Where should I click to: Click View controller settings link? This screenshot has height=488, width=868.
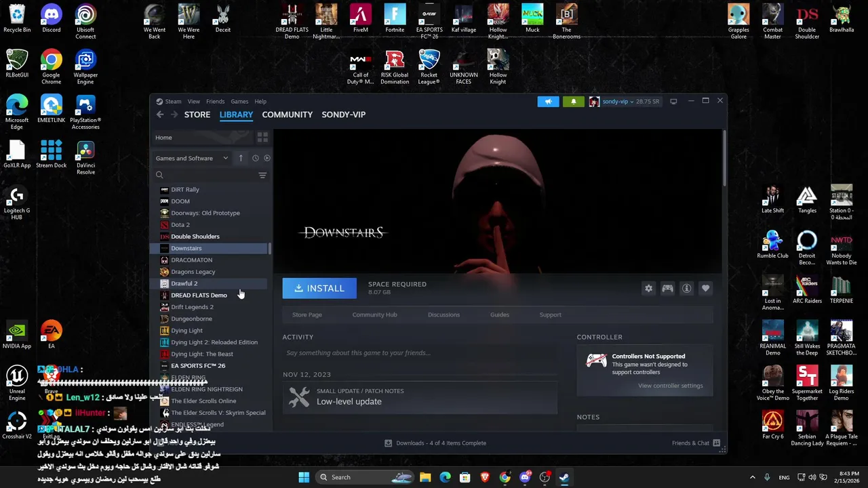pos(670,386)
